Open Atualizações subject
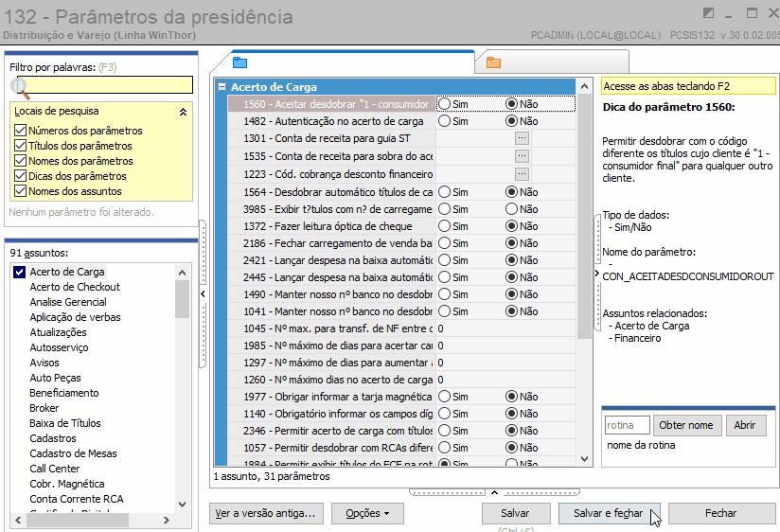The image size is (780, 532). tap(58, 332)
